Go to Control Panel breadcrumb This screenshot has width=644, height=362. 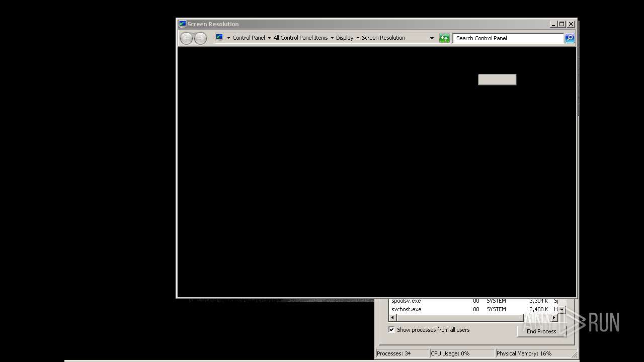[249, 38]
